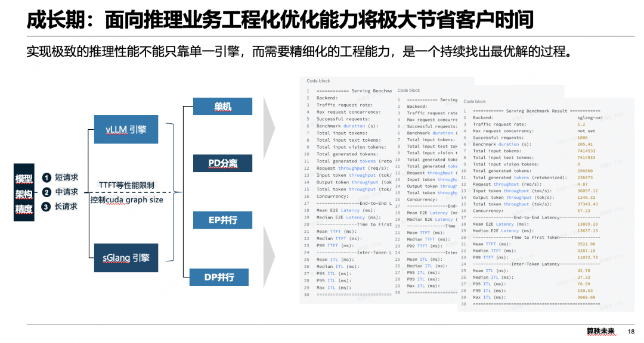
Task: Click the 13809.20 mean E2E latency value
Action: coord(587,224)
